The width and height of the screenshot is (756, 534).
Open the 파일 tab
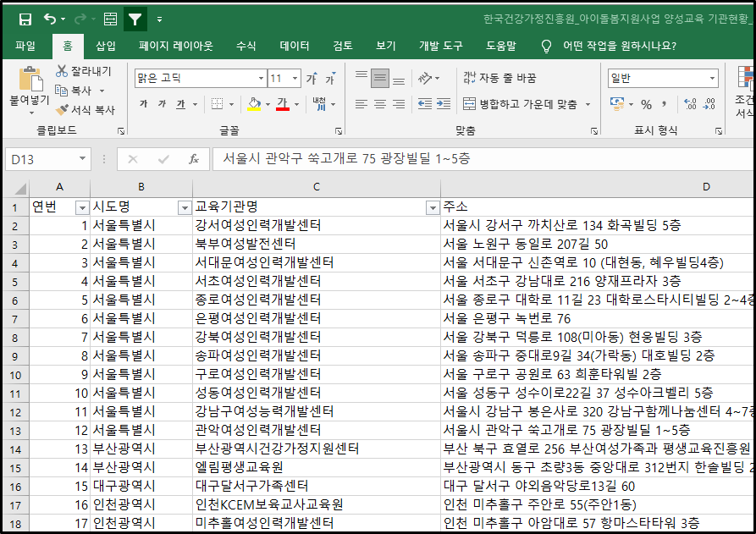pos(25,47)
